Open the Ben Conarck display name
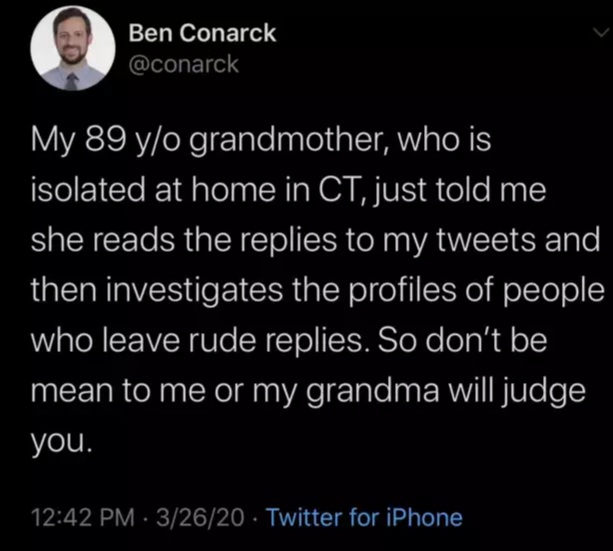 tap(203, 34)
